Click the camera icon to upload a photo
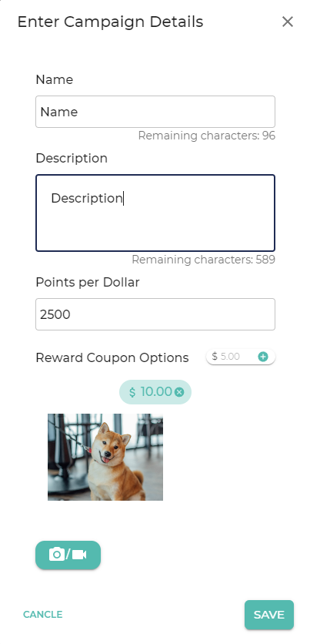Screen dimensions: 310x644 [57, 555]
